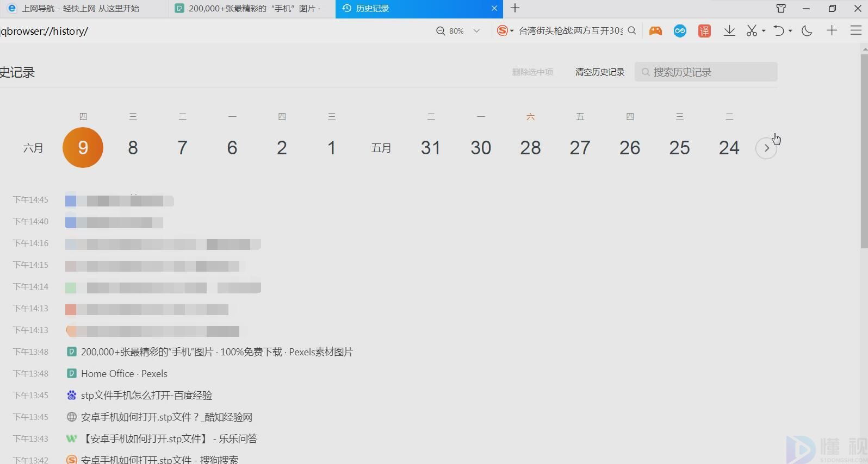Select May 25 in the date strip
Viewport: 868px width, 464px height.
pyautogui.click(x=680, y=147)
